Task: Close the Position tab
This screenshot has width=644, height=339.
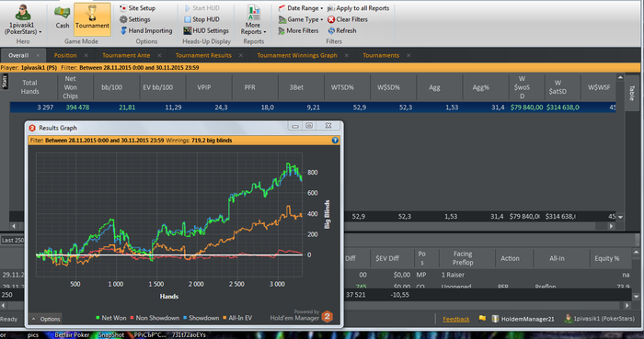Action: point(86,55)
